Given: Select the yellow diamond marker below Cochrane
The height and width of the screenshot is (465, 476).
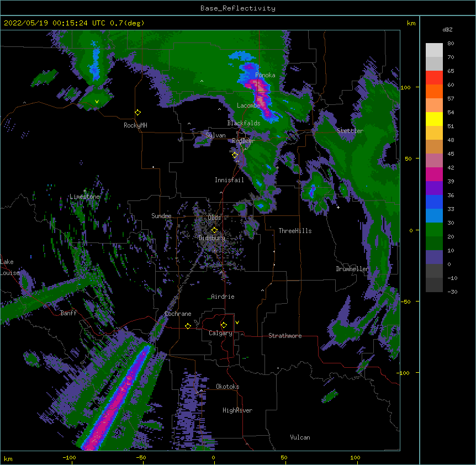Looking at the screenshot, I should pyautogui.click(x=188, y=326).
